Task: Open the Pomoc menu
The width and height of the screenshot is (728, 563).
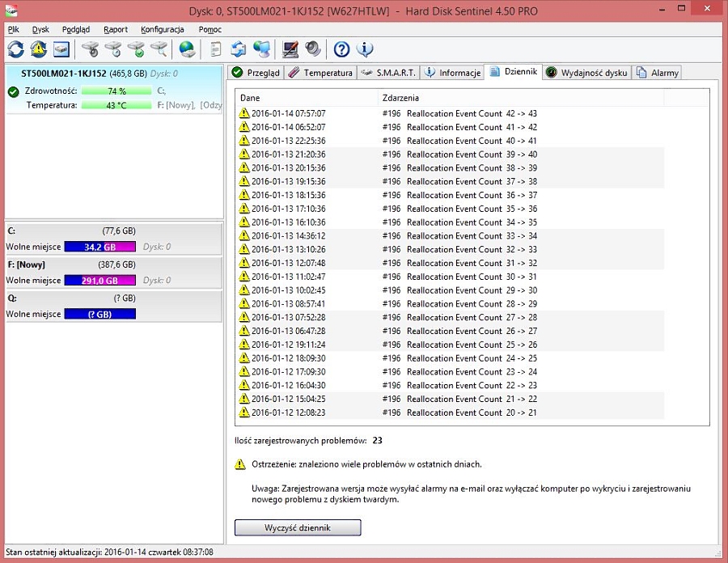Action: [210, 29]
